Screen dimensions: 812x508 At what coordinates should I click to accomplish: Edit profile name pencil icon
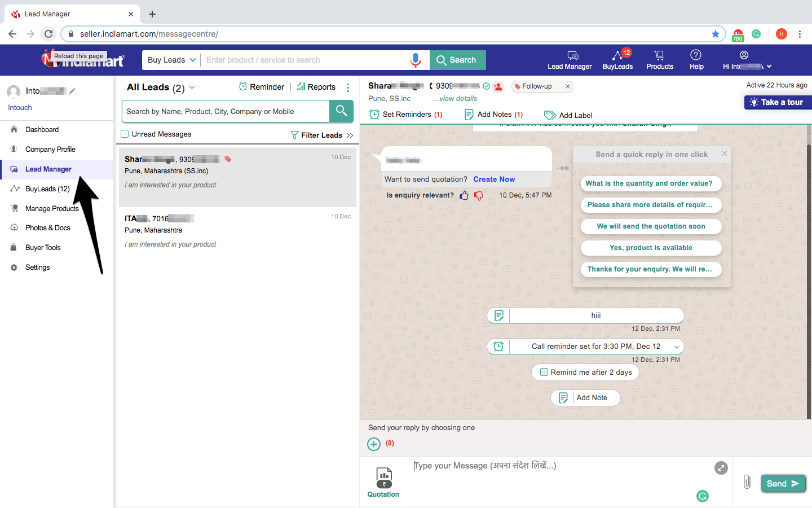72,91
